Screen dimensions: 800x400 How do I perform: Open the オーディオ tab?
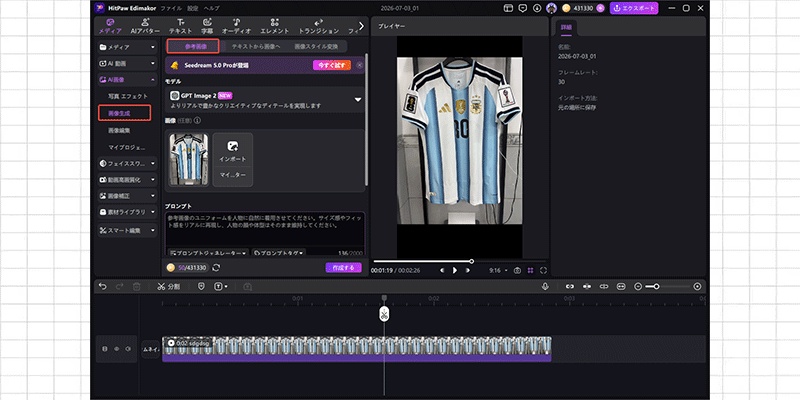236,26
